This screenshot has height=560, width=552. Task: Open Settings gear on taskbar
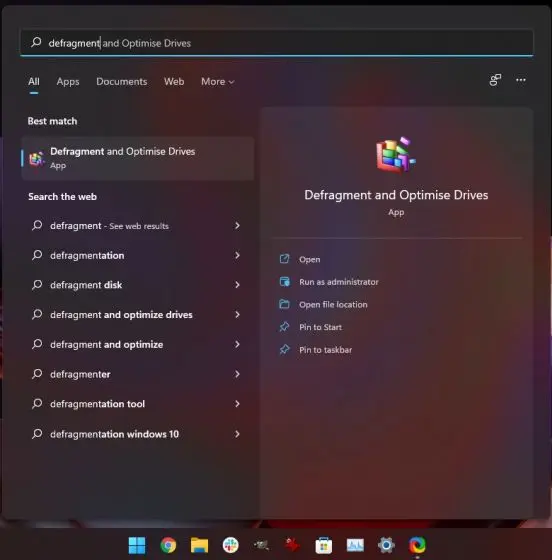386,545
